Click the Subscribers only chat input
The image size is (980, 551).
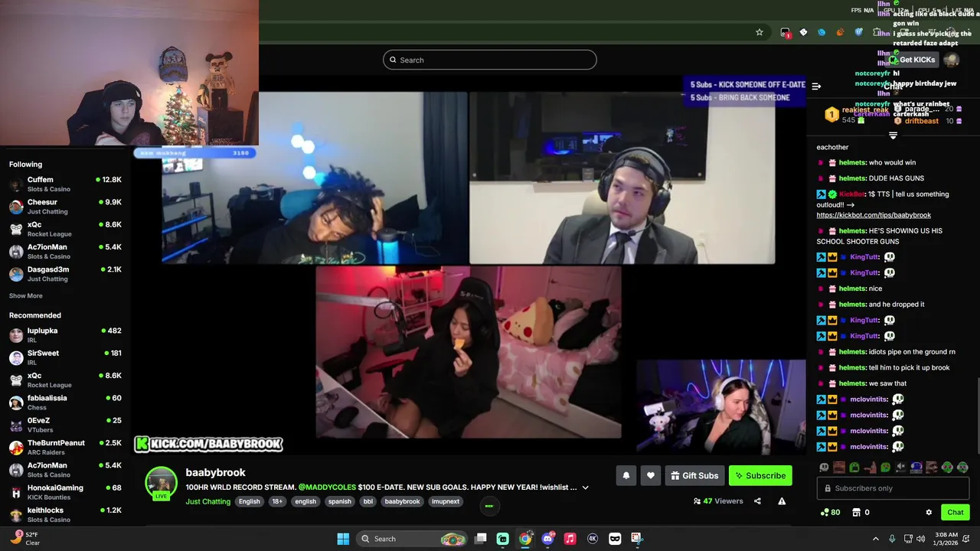coord(893,488)
